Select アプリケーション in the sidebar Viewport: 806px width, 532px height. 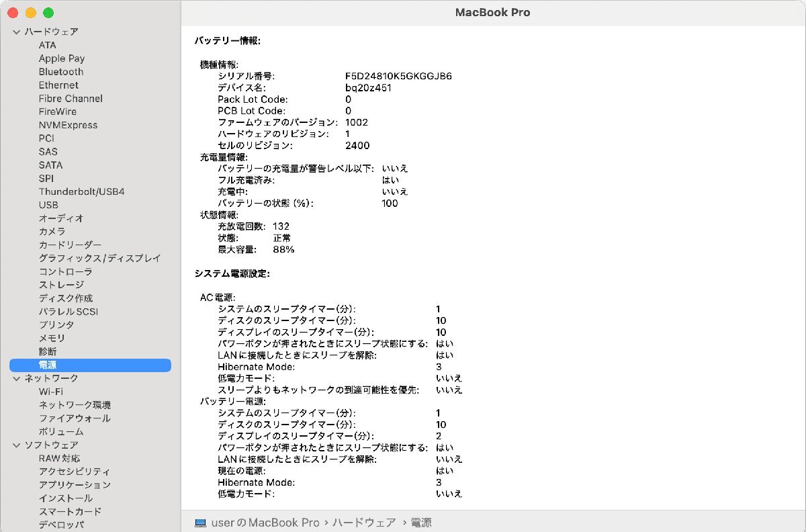pos(75,484)
